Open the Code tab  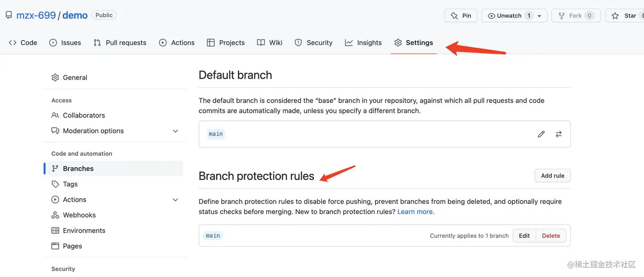point(23,43)
